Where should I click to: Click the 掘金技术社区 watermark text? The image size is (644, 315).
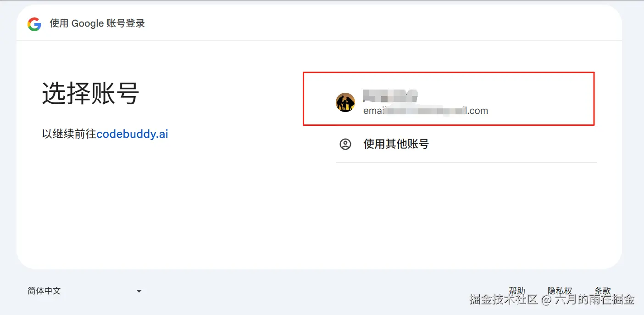click(503, 299)
